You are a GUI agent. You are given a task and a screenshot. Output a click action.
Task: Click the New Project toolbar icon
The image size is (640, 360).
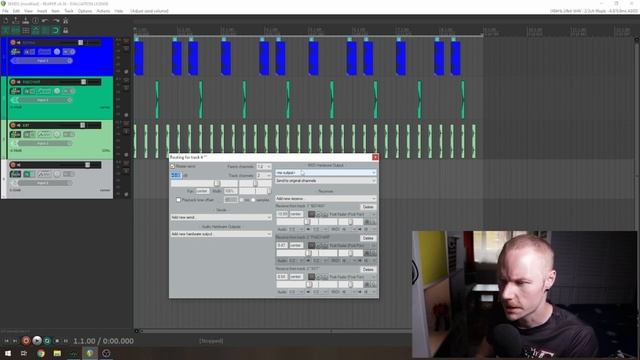coord(6,20)
